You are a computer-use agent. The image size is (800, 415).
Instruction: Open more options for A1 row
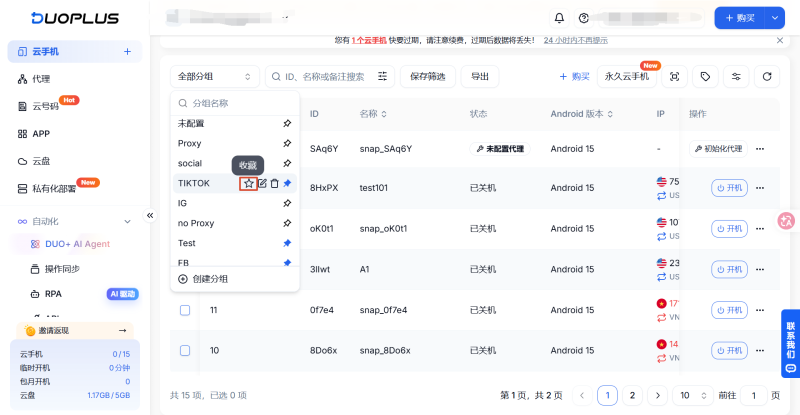point(760,270)
